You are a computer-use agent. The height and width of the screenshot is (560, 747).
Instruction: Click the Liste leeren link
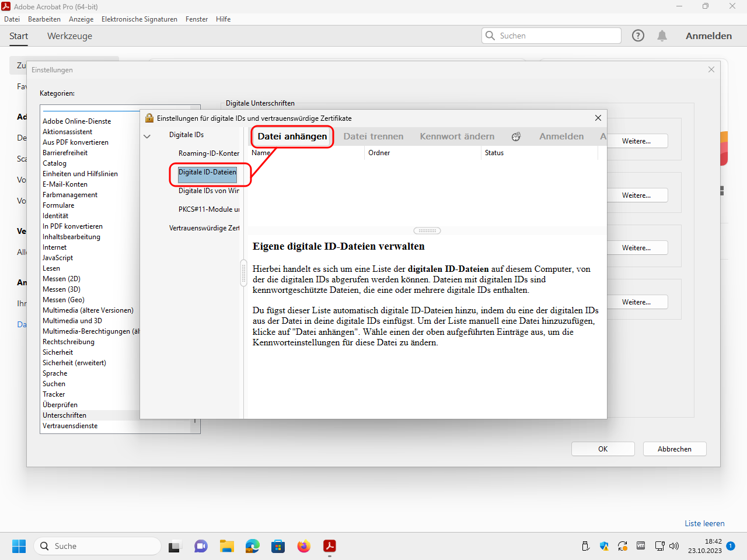tap(704, 523)
